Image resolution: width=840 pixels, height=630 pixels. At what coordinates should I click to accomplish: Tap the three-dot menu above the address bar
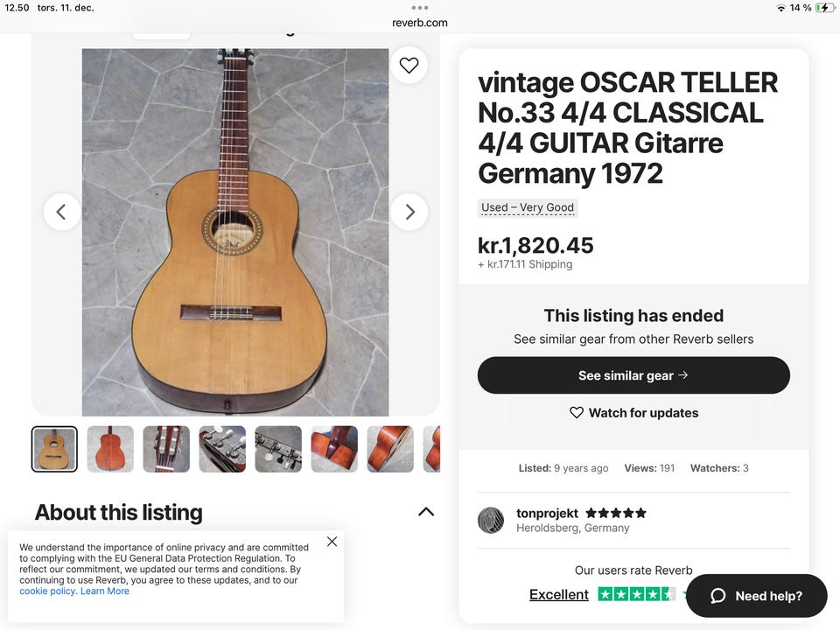tap(420, 8)
